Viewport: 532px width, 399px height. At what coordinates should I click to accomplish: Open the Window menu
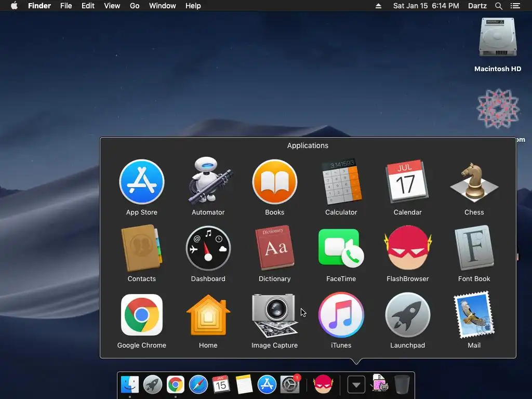tap(163, 6)
